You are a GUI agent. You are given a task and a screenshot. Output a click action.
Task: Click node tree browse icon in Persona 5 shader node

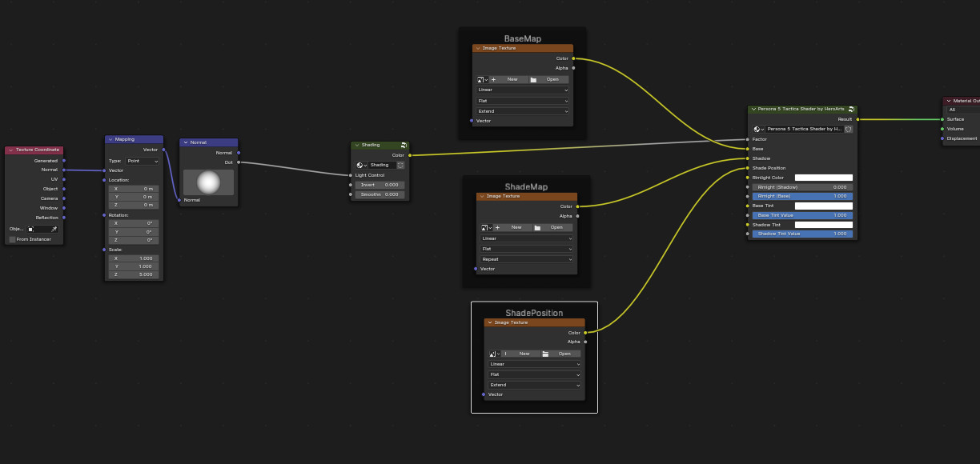click(757, 129)
